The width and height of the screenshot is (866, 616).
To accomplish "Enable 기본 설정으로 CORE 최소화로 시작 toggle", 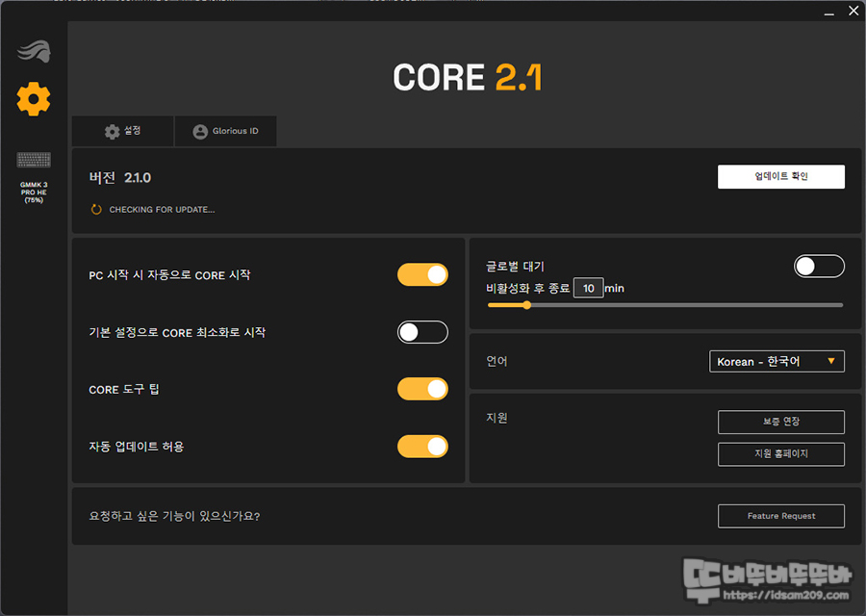I will point(422,332).
